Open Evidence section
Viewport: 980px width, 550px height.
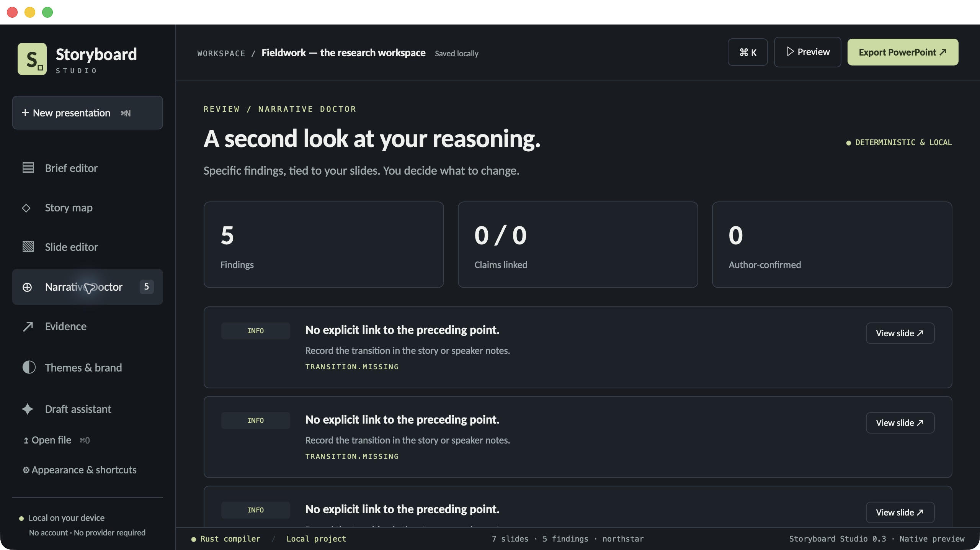[x=88, y=326]
